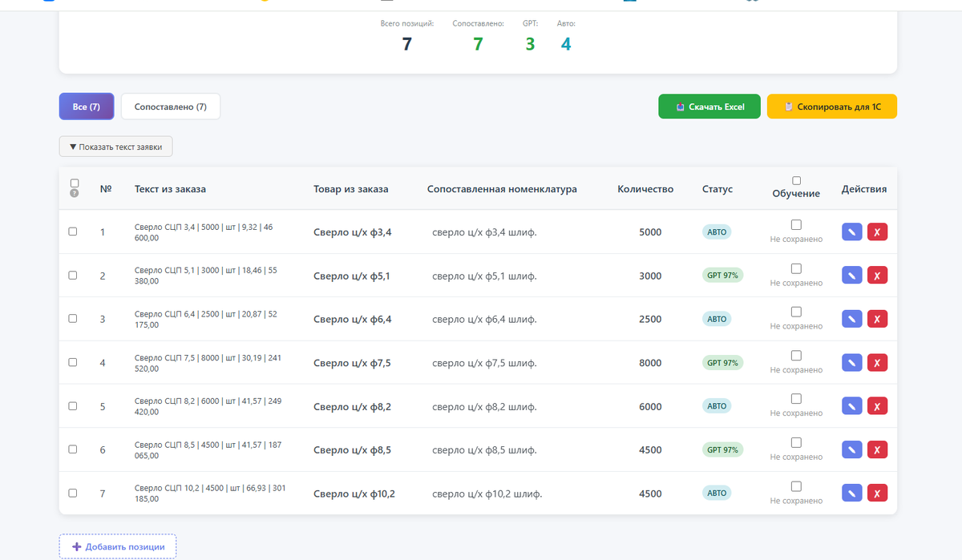Click the Статус column header
The width and height of the screenshot is (962, 560).
(717, 189)
